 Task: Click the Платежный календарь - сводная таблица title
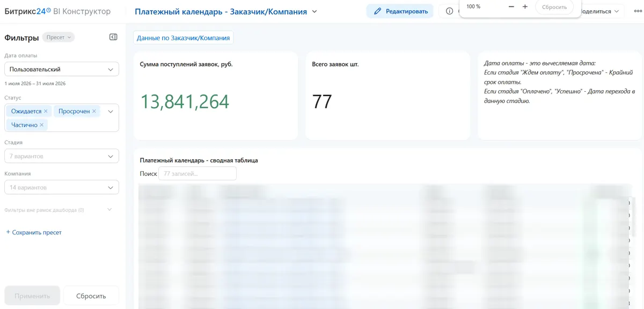pos(199,160)
